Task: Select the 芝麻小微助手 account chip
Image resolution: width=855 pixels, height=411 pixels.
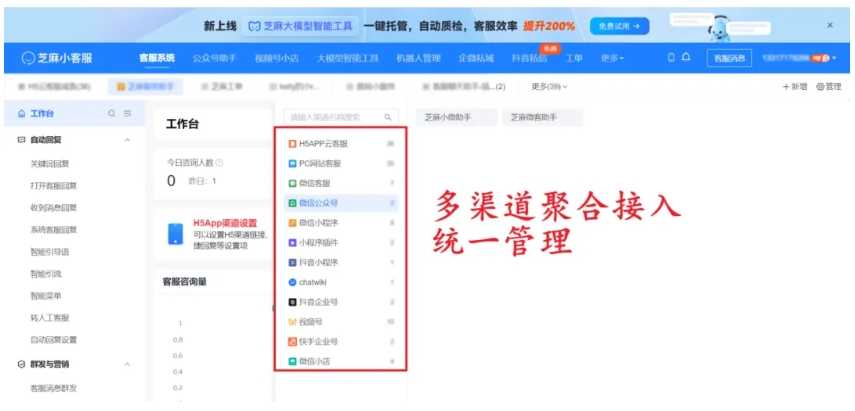Action: pos(456,117)
